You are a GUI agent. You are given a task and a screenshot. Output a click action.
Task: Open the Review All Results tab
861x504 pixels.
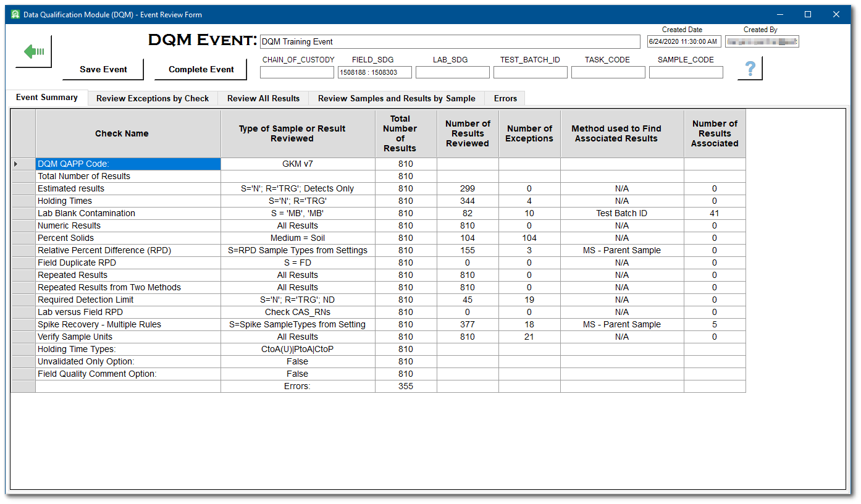(263, 98)
